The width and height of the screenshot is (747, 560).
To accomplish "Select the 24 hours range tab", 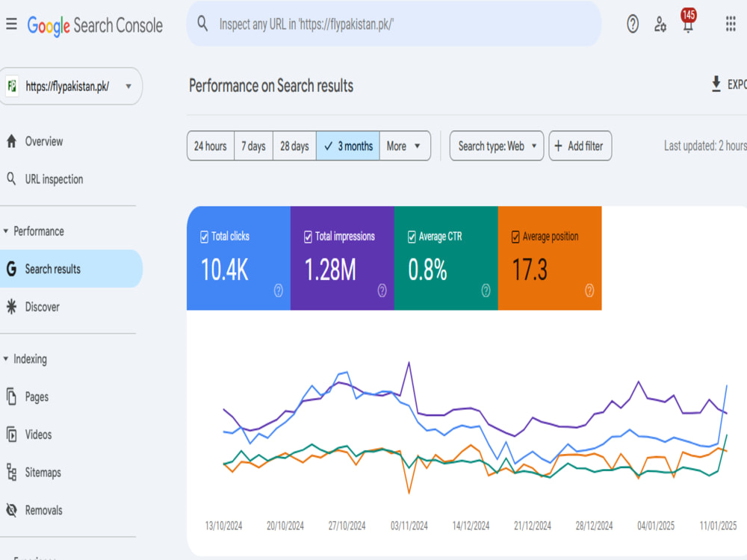I will [x=211, y=146].
